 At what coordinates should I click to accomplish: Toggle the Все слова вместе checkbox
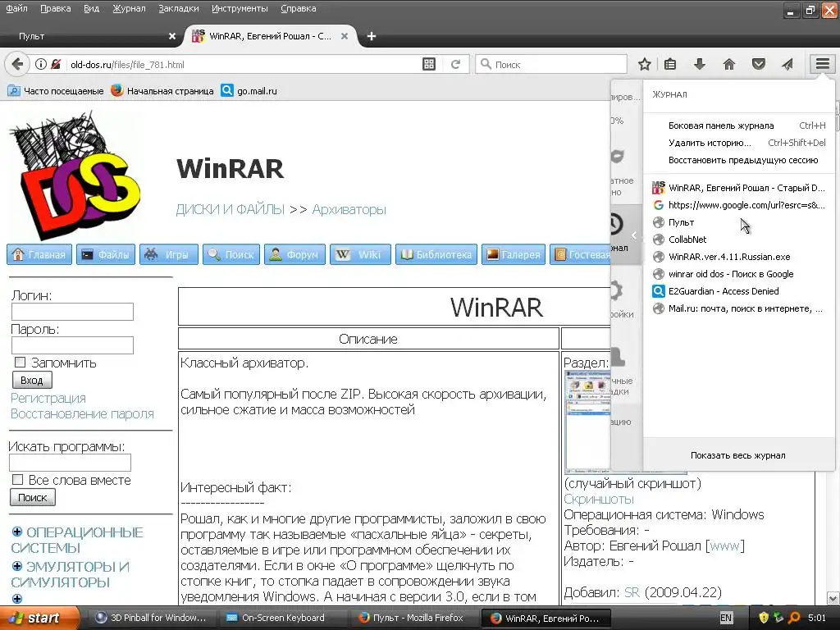[x=18, y=479]
